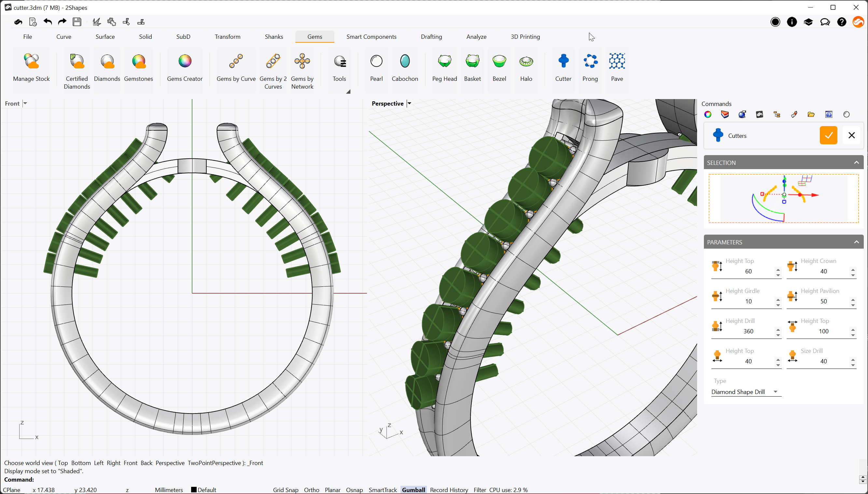Open the Front viewport dropdown arrow
Screen dimensions: 868x494
[25, 104]
